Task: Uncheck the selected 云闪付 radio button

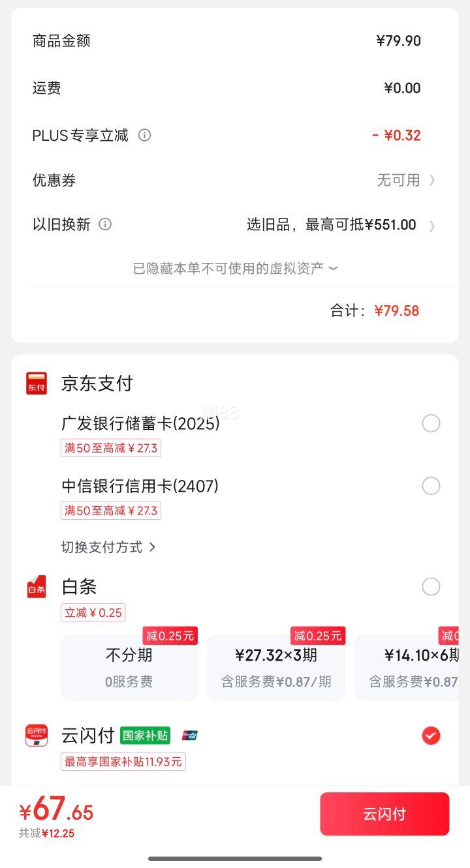Action: 431,736
